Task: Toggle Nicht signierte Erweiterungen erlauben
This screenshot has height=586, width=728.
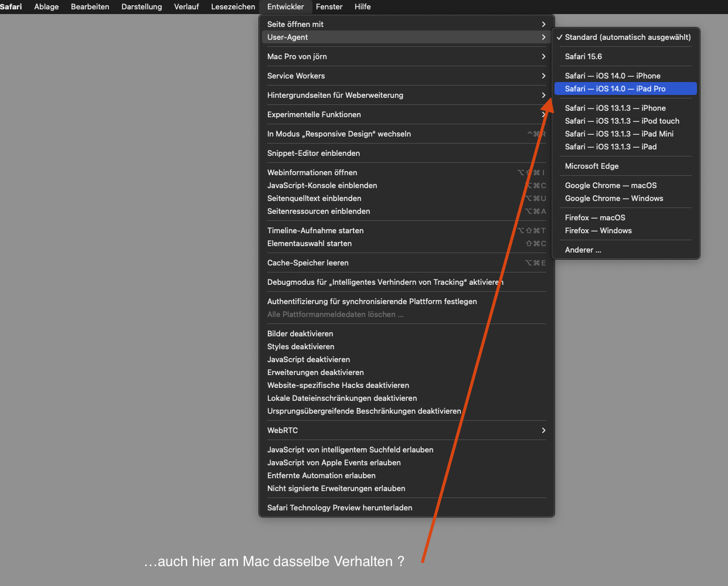Action: (407, 488)
